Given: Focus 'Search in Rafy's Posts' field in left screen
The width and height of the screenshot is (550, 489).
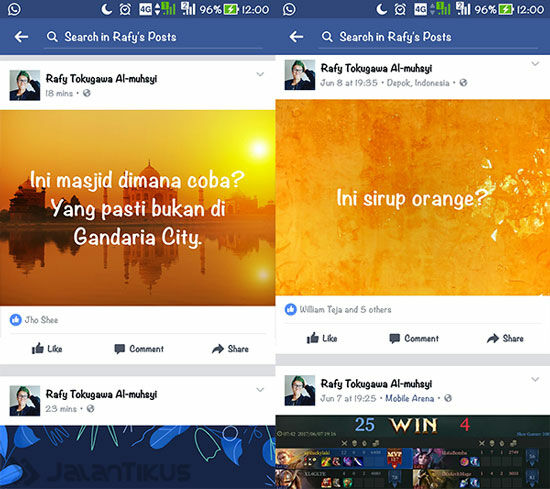Looking at the screenshot, I should [153, 37].
